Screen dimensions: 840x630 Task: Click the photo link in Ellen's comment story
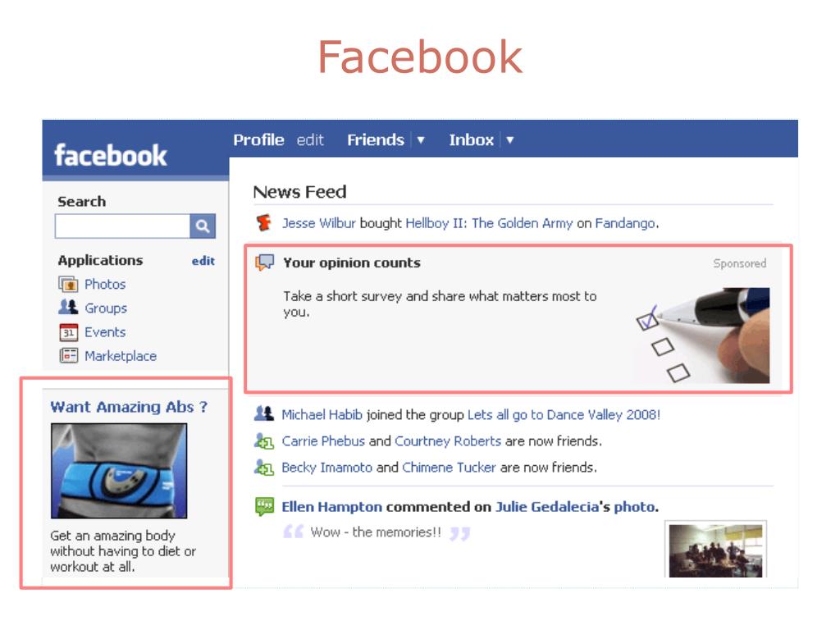634,507
